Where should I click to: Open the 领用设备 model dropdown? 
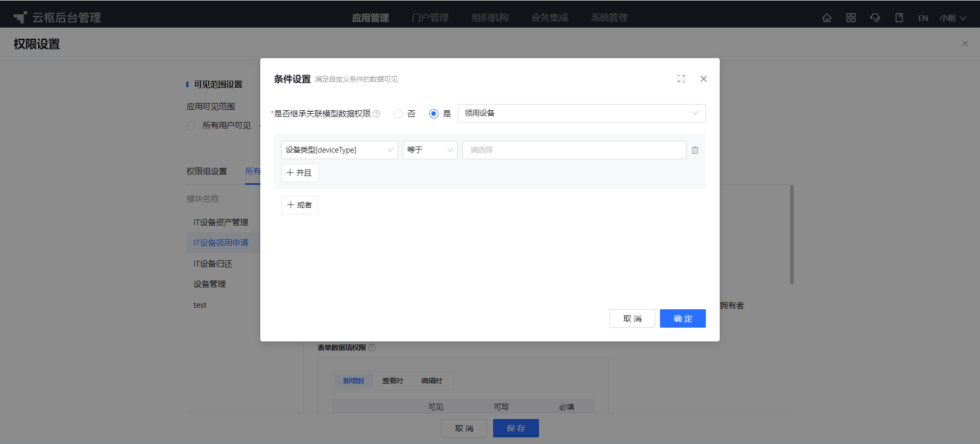(x=582, y=113)
